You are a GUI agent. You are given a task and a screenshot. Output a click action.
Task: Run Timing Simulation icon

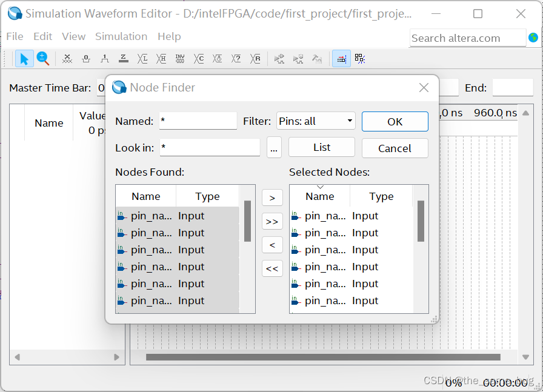pyautogui.click(x=298, y=59)
